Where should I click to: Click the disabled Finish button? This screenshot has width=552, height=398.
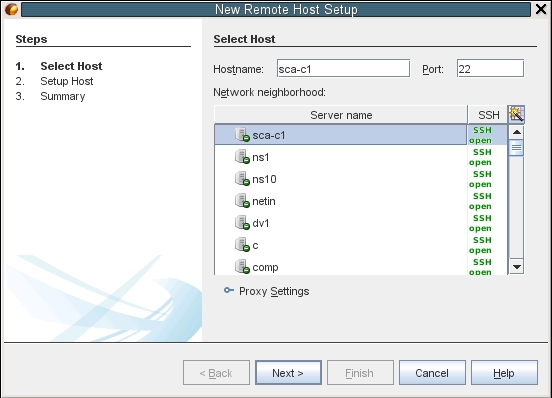pyautogui.click(x=360, y=373)
